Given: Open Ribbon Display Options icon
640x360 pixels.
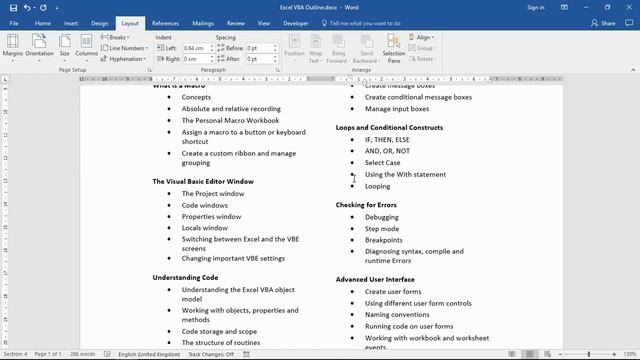Looking at the screenshot, I should [x=564, y=7].
